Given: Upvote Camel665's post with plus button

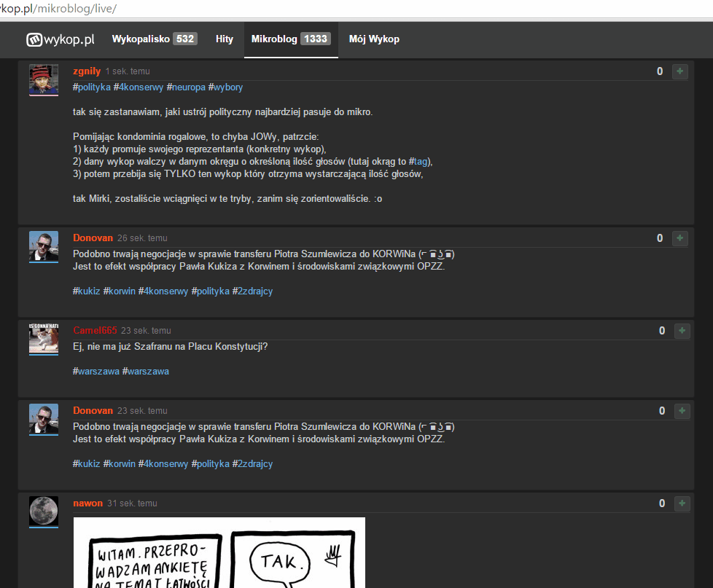Looking at the screenshot, I should pyautogui.click(x=682, y=331).
